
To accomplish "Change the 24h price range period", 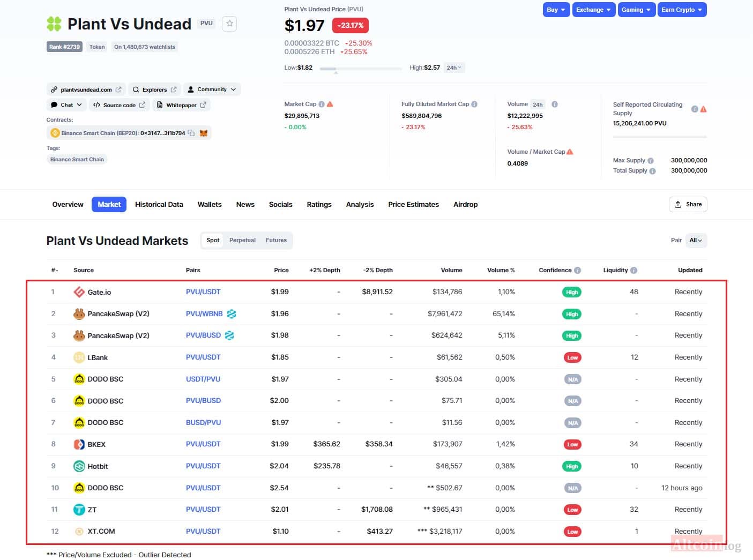I will (454, 68).
